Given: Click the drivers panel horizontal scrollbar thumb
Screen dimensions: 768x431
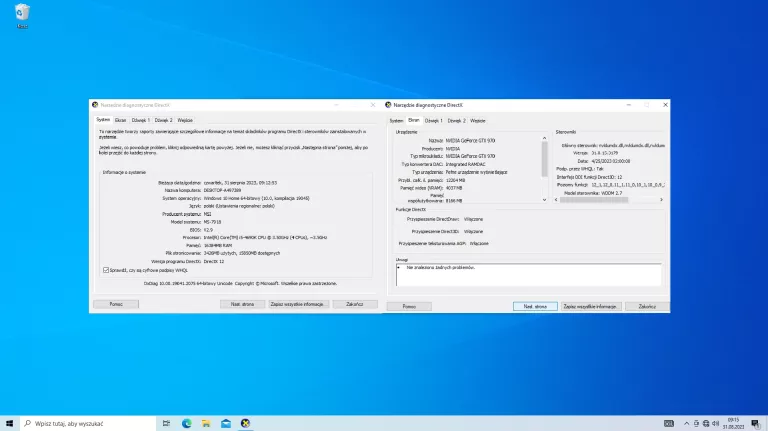Looking at the screenshot, I should pyautogui.click(x=594, y=200).
